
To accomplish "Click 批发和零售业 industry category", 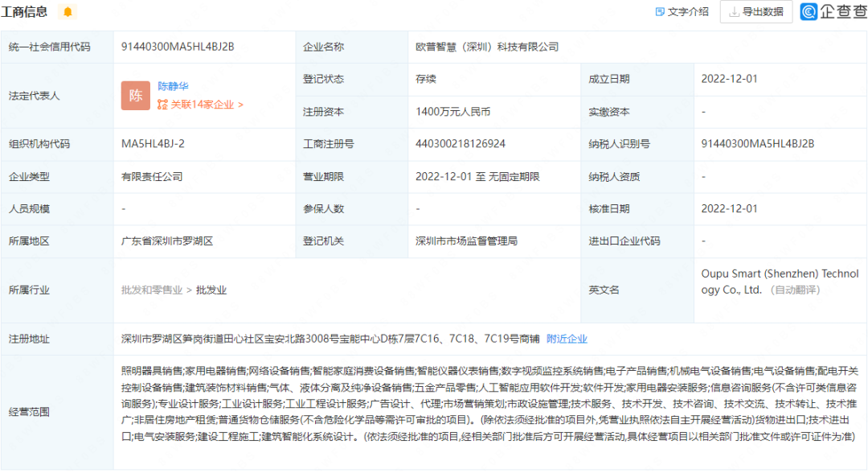I will [152, 290].
